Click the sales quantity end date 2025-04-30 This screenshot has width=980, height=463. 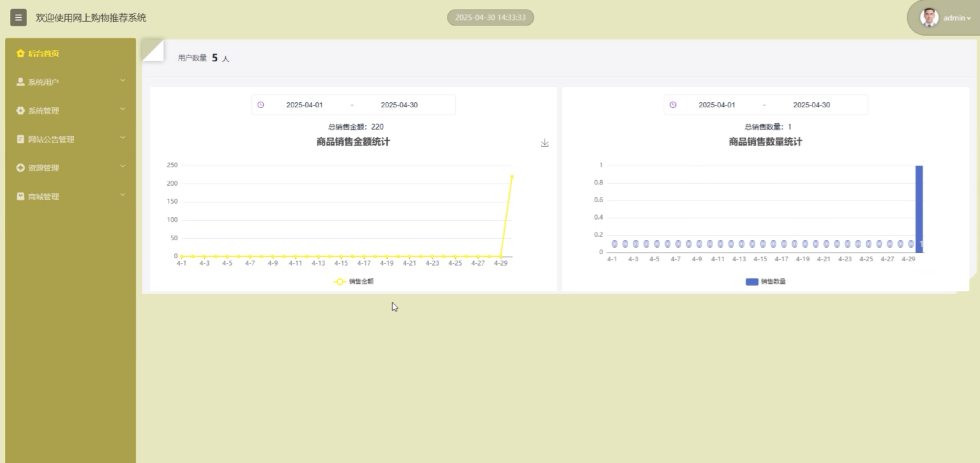(x=811, y=105)
